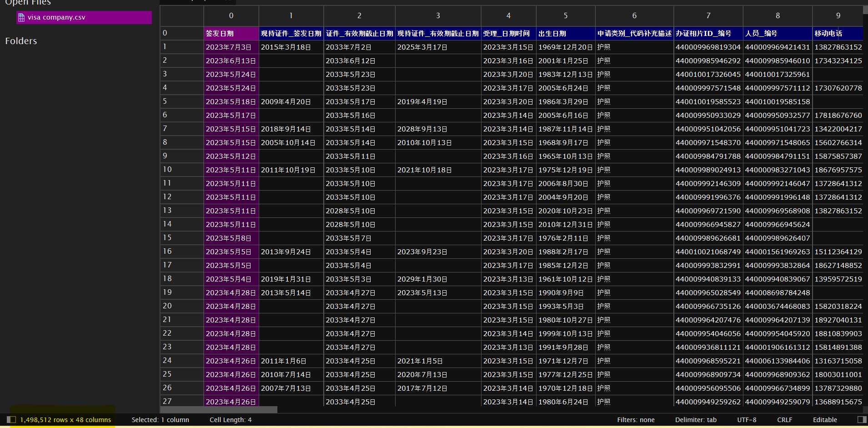Click the 受理_日期时间 header cell

(508, 33)
